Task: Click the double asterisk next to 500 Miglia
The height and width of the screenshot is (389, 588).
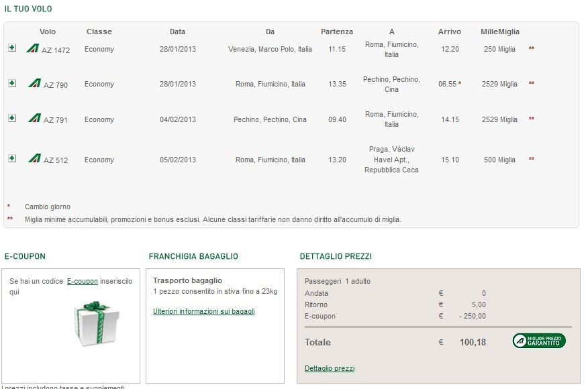Action: pos(532,159)
